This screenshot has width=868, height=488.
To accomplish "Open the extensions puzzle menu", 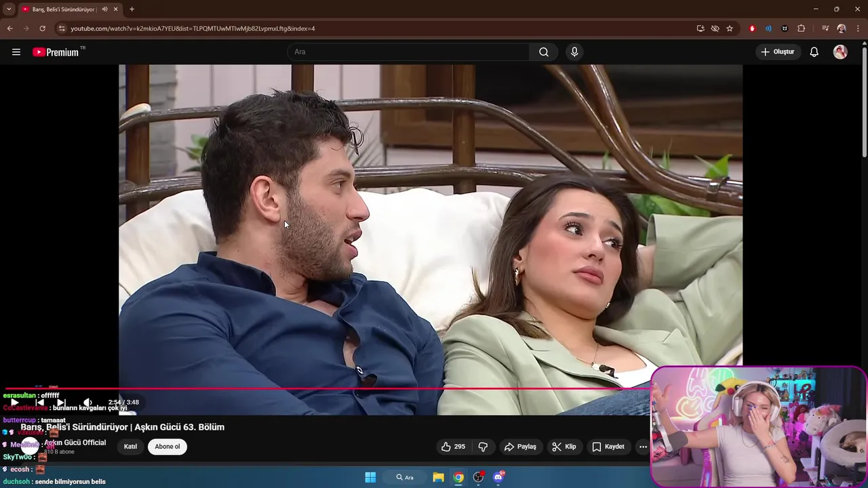I will 802,28.
